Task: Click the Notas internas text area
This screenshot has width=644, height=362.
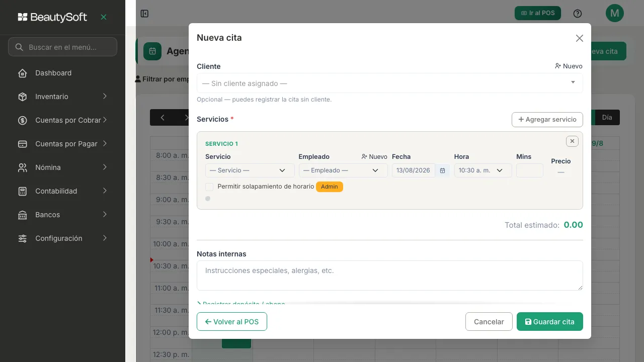Action: [389, 276]
